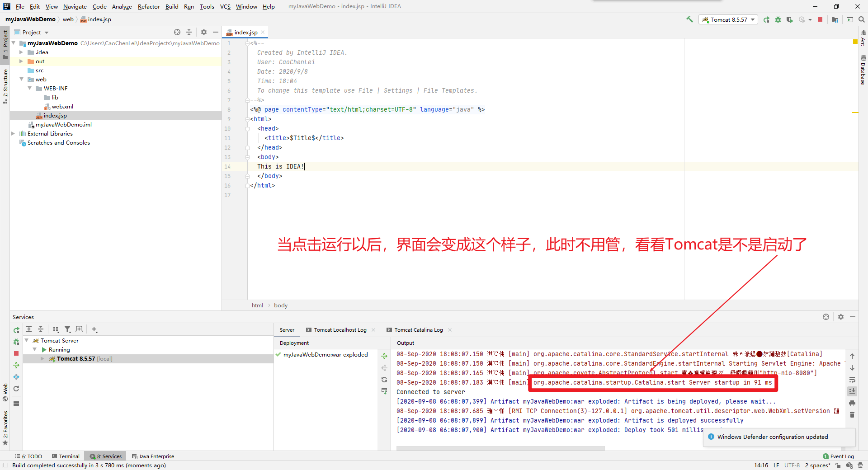Refresh the deployment with circular arrows icon
The image size is (868, 470).
tap(384, 380)
